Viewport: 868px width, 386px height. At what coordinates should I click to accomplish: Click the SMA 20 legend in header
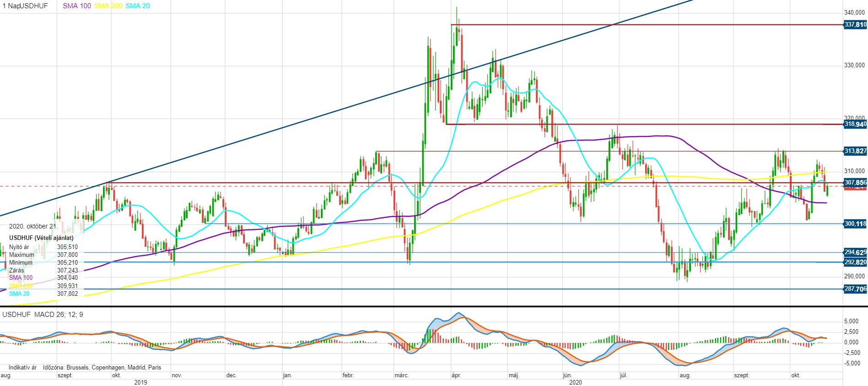tap(138, 6)
